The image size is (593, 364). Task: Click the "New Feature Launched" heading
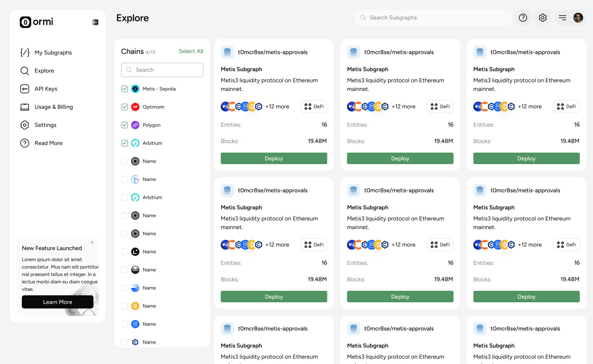tap(52, 248)
